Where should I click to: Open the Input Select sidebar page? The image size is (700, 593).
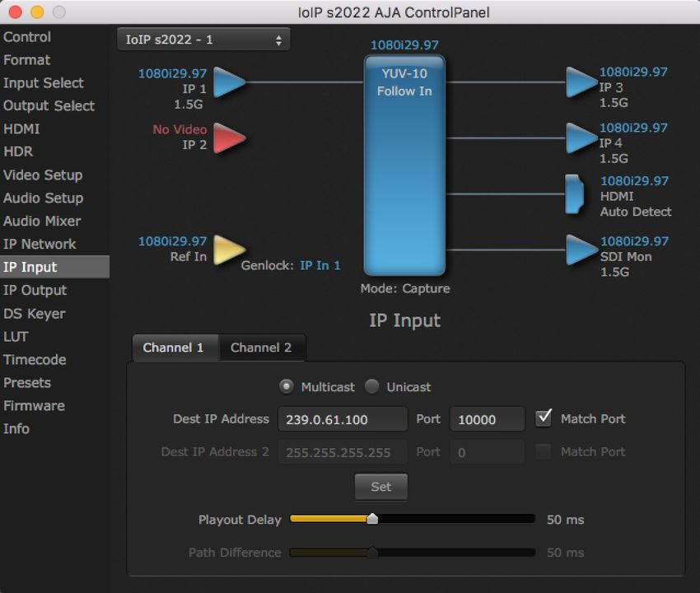pyautogui.click(x=54, y=82)
